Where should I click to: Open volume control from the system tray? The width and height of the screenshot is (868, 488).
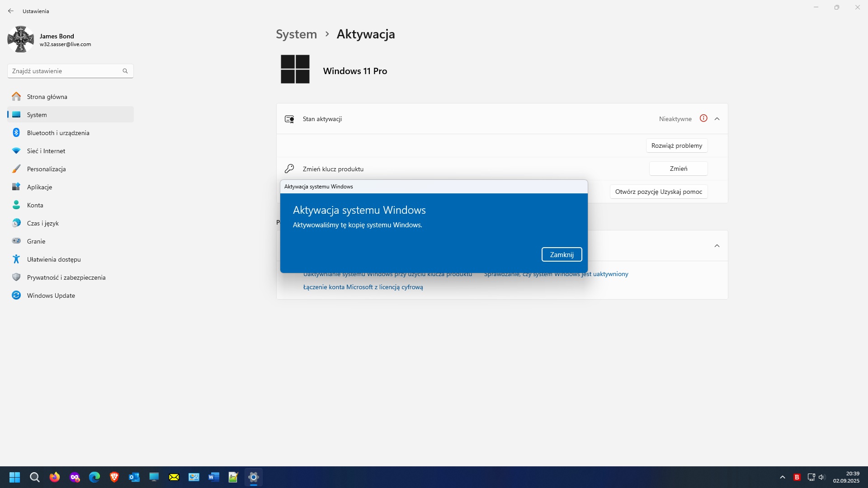tap(822, 477)
